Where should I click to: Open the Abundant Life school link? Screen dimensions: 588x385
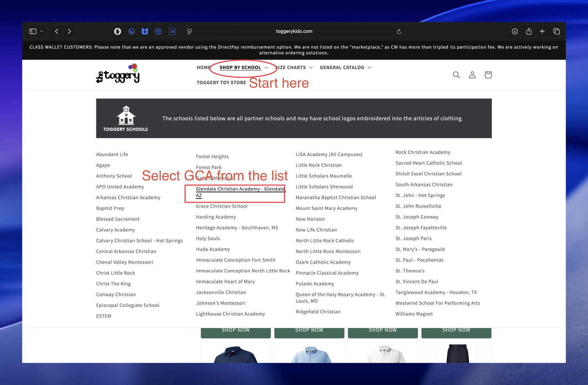pos(112,154)
